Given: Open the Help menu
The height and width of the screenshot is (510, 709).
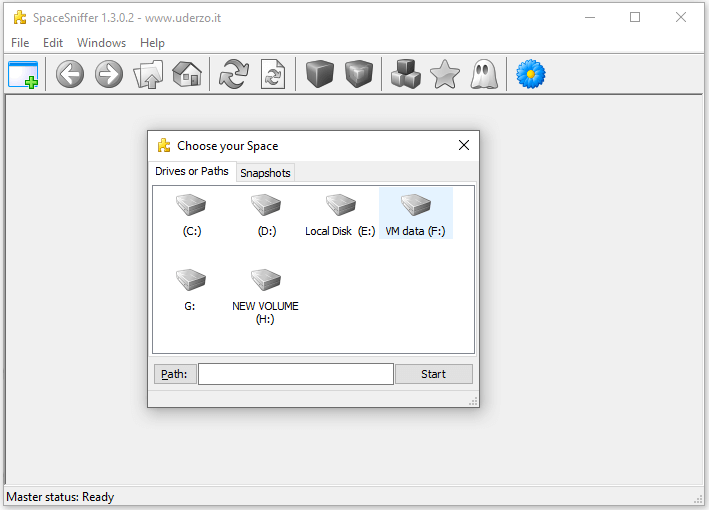Looking at the screenshot, I should [x=152, y=43].
